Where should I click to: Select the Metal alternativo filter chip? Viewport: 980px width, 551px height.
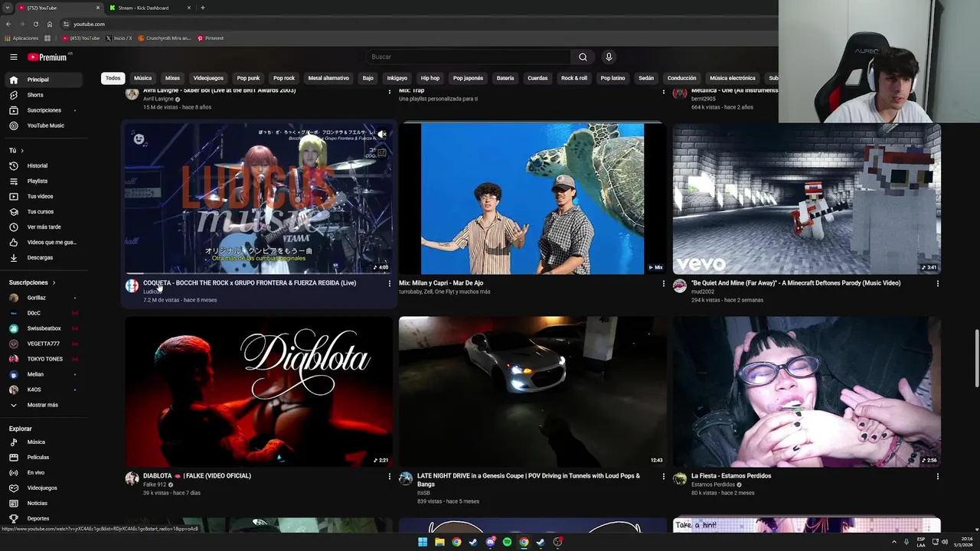[x=328, y=78]
